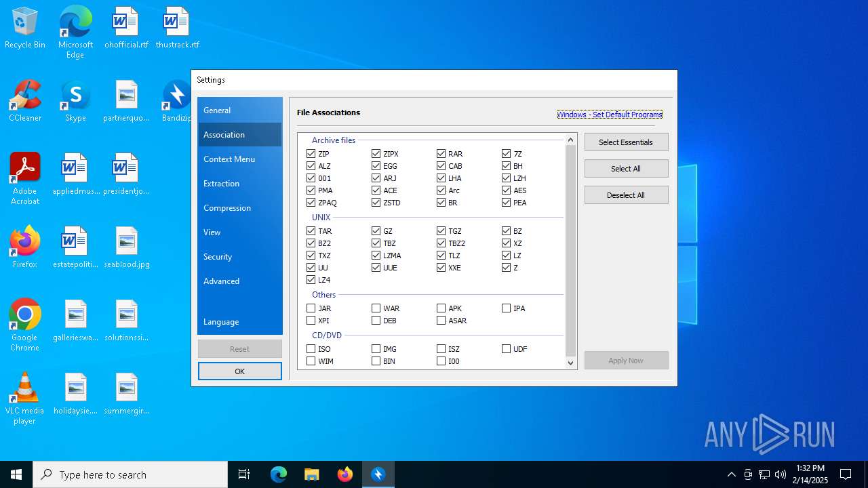Select the presidentjo document icon
This screenshot has height=488, width=868.
[126, 175]
